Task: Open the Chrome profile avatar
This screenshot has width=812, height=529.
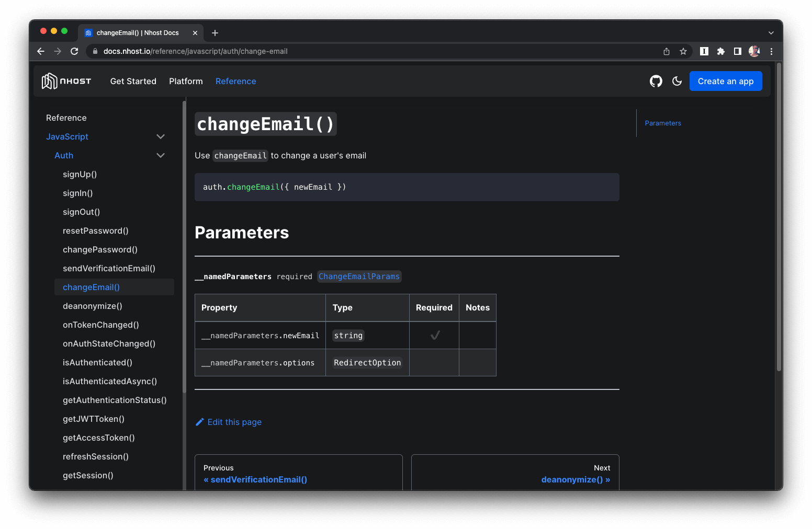Action: tap(754, 51)
